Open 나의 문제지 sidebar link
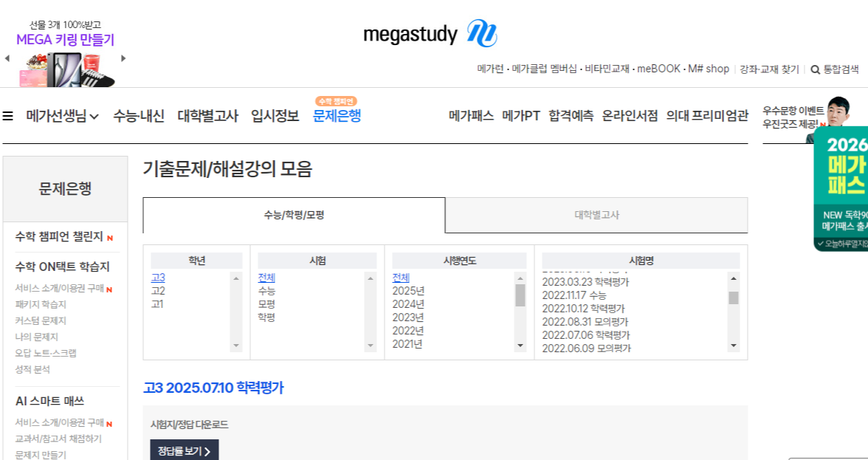The height and width of the screenshot is (460, 868). pyautogui.click(x=37, y=337)
